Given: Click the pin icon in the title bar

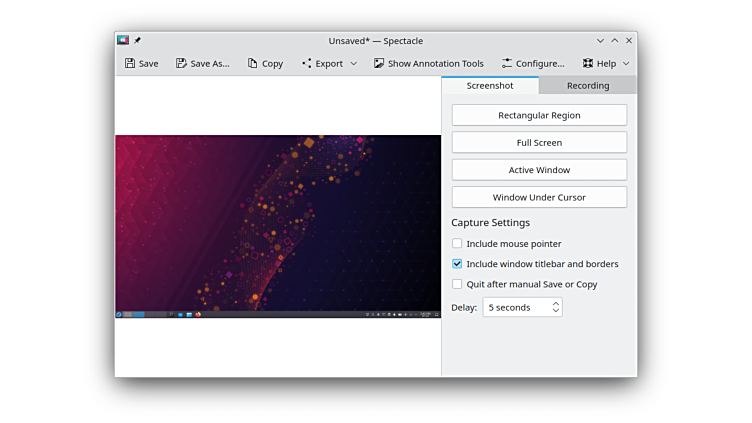Looking at the screenshot, I should point(138,41).
